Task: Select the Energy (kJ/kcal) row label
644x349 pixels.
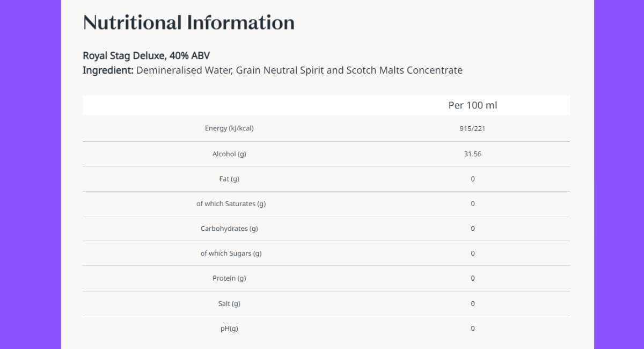Action: click(229, 129)
